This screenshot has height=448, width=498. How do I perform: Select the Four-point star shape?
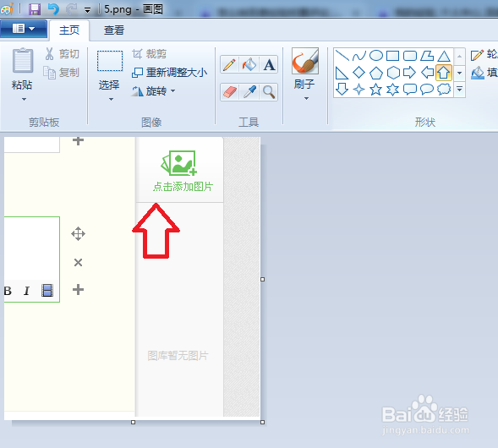pos(359,90)
